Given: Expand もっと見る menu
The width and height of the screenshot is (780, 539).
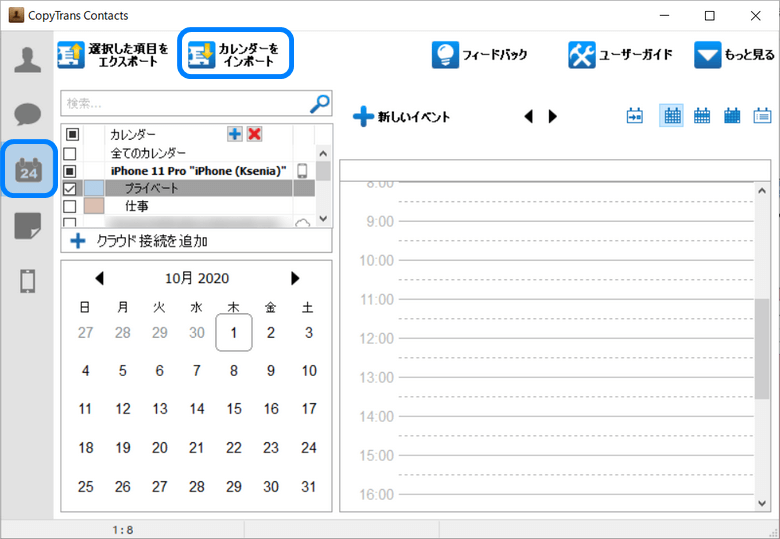Looking at the screenshot, I should [x=734, y=55].
